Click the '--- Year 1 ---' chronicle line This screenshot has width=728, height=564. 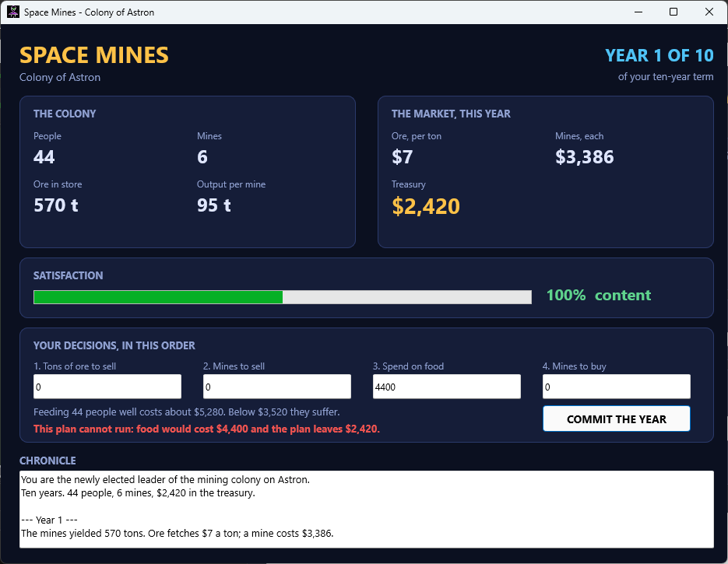(x=49, y=520)
